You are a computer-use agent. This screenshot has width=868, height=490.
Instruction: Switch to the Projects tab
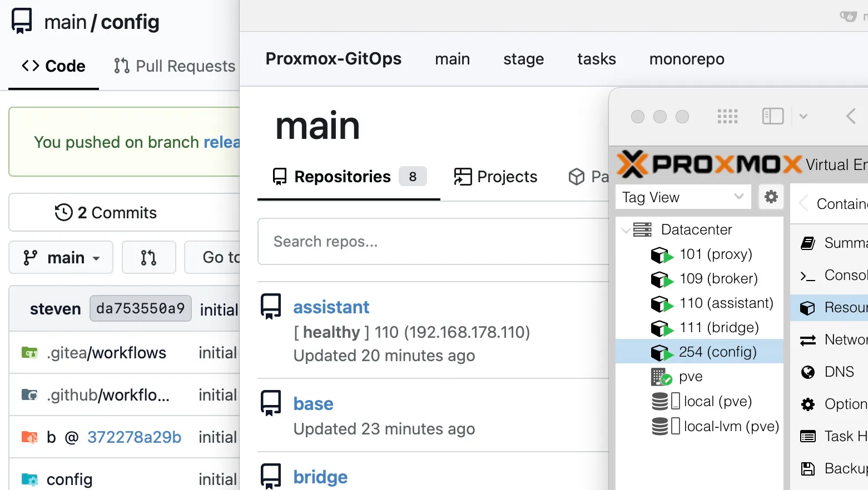point(495,177)
